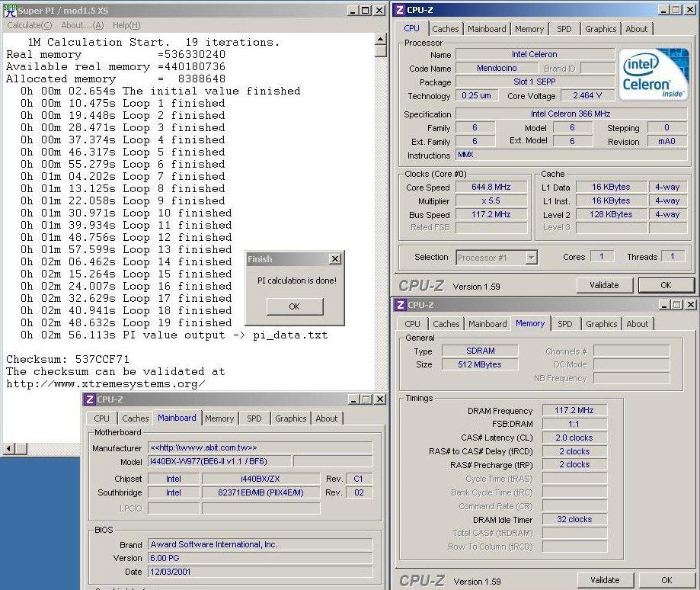Image resolution: width=700 pixels, height=590 pixels.
Task: Click the Bus Speed 117.2 MHz field
Action: point(491,215)
